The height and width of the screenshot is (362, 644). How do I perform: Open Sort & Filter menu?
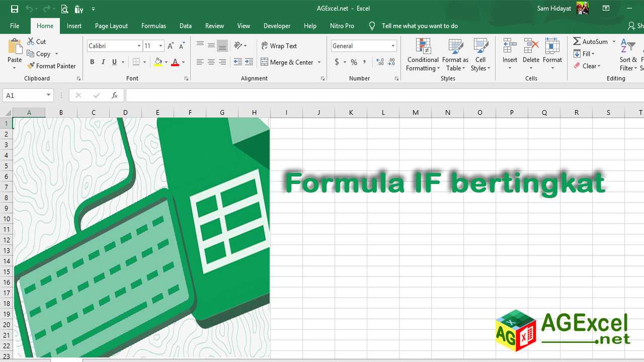pyautogui.click(x=628, y=55)
